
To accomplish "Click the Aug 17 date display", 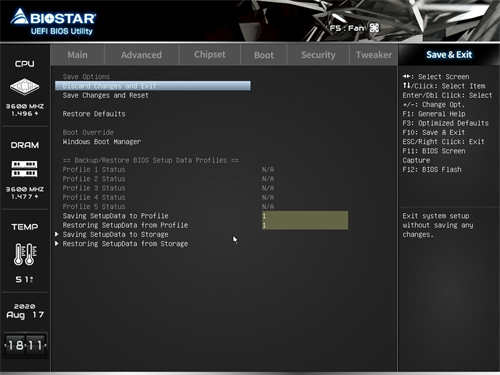I will point(25,315).
